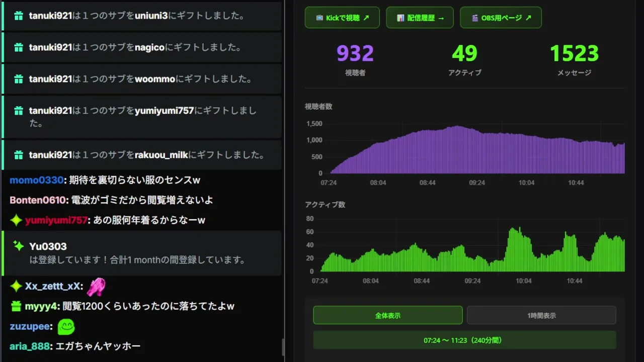
Task: Open the 配信履歴 history button
Action: 420,18
